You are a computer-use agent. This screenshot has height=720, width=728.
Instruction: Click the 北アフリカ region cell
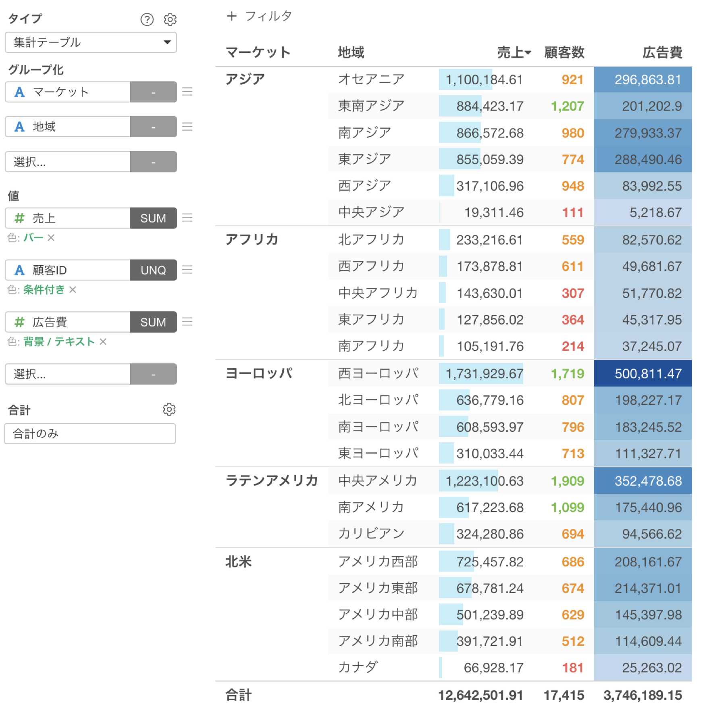click(x=371, y=239)
